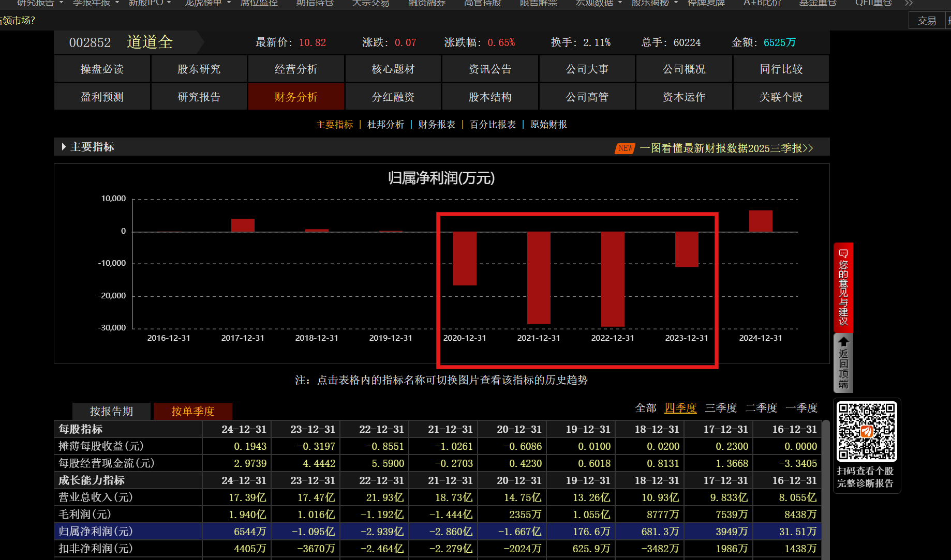Image resolution: width=951 pixels, height=560 pixels.
Task: Click the 2020-12-31 bar in the chart
Action: (x=465, y=259)
